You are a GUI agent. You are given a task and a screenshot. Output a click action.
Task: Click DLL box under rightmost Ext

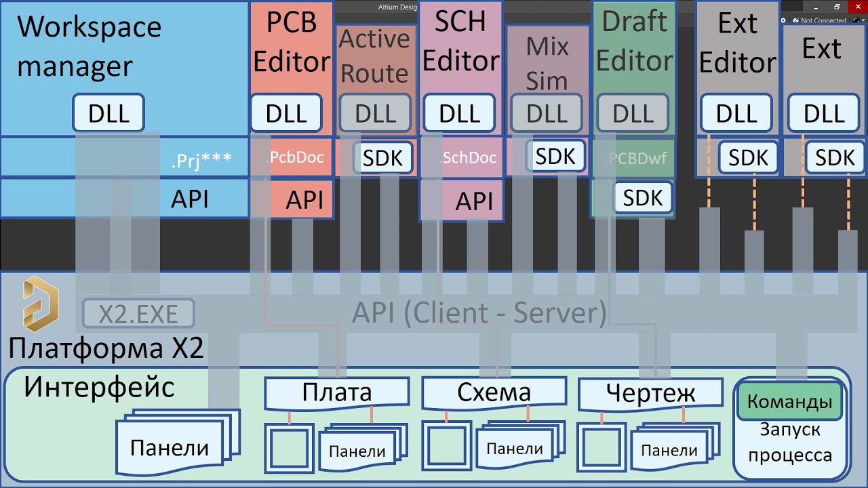pyautogui.click(x=825, y=113)
